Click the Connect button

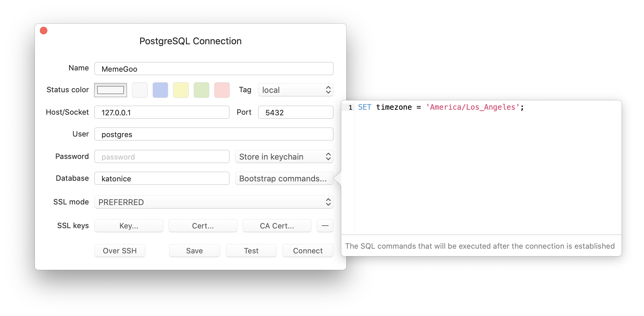pos(307,250)
